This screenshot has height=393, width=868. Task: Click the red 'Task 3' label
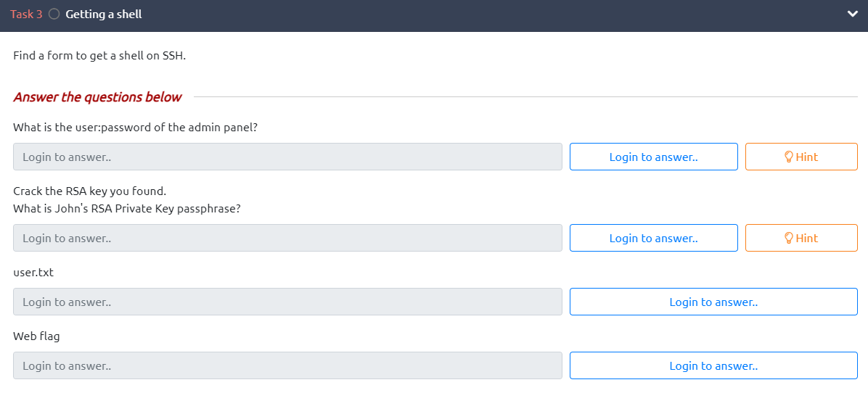26,15
